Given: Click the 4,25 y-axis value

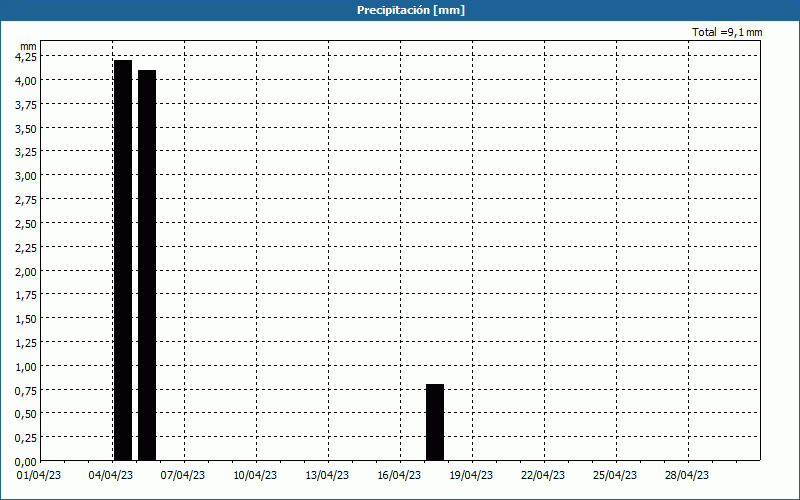Looking at the screenshot, I should coord(26,57).
